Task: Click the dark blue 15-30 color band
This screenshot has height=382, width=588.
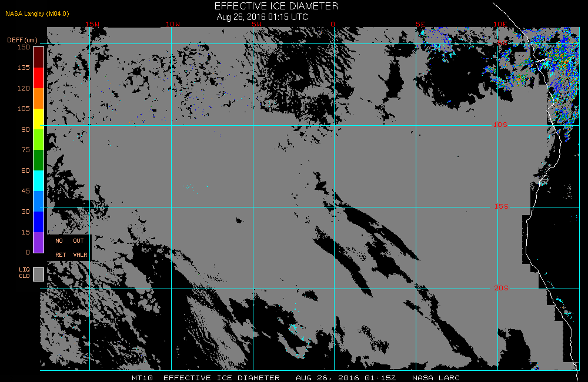Action: [39, 222]
